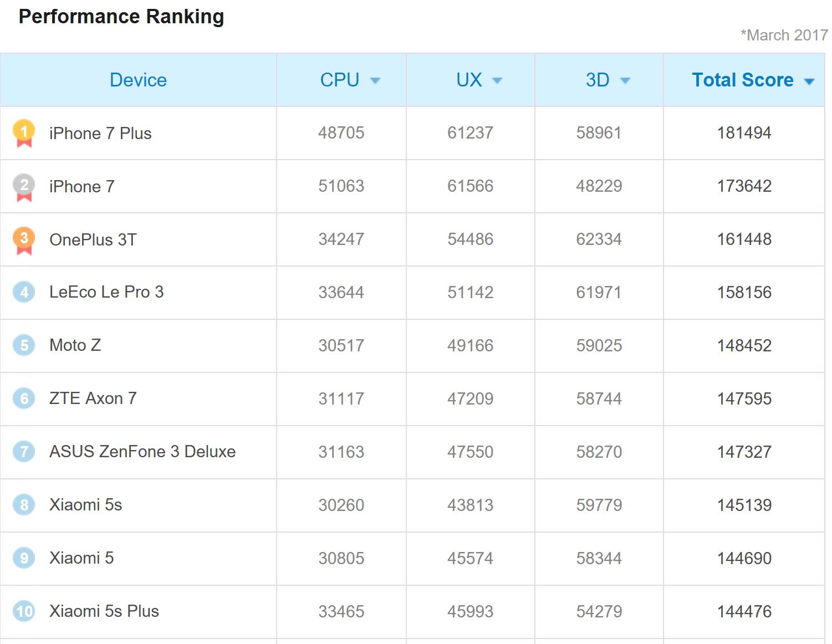Select CPU score 33465 for Xiaomi 5s Plus

(341, 612)
